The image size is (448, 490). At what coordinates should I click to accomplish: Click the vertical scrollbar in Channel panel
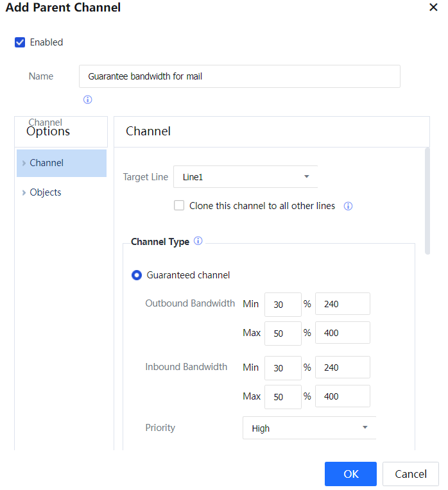[x=427, y=202]
